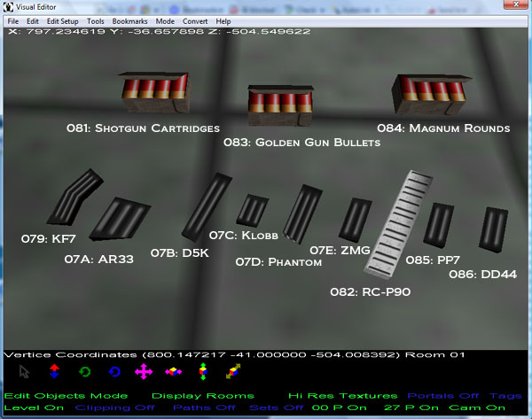Click the Vertice Coordinates Room 01 readout

(x=234, y=355)
